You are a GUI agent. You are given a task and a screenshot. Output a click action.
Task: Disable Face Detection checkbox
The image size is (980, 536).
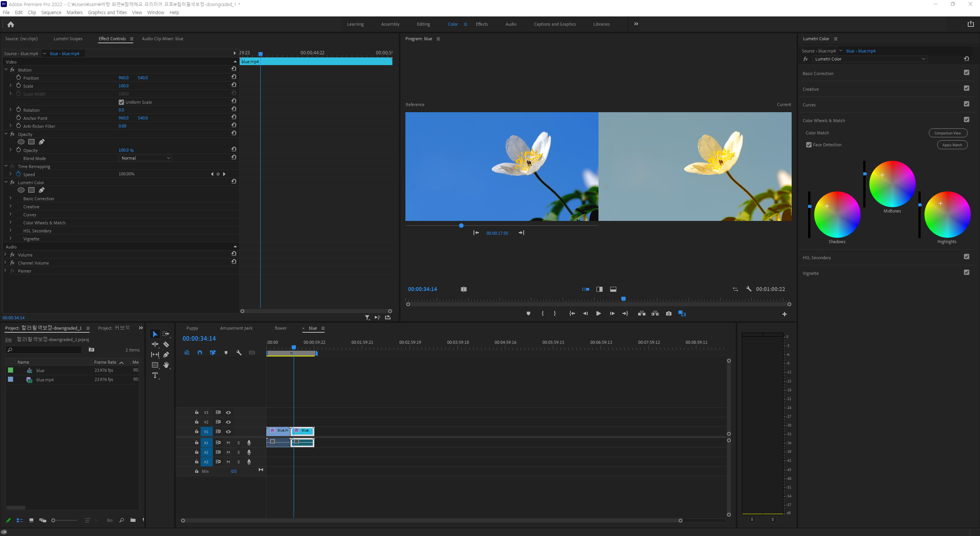click(x=809, y=145)
